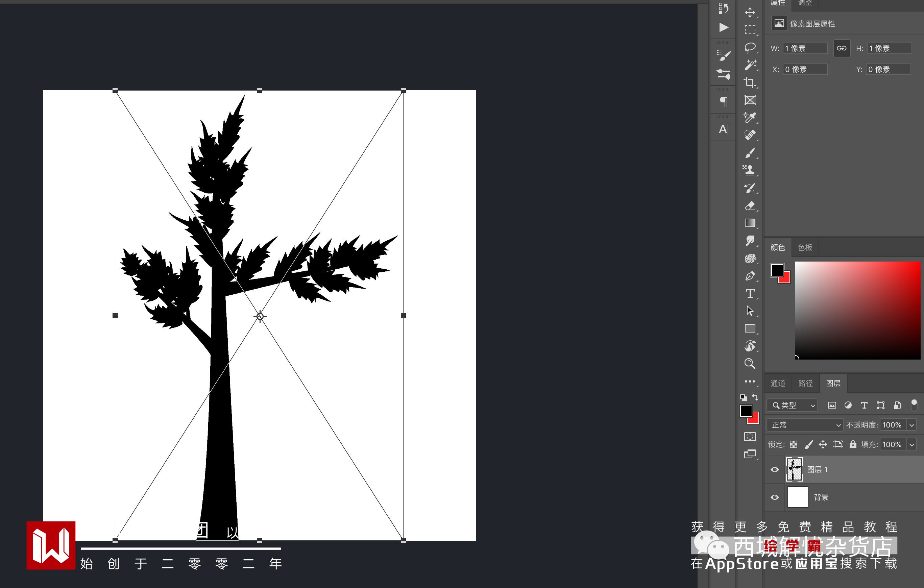Viewport: 924px width, 588px height.
Task: Click the W width input field
Action: pos(805,48)
